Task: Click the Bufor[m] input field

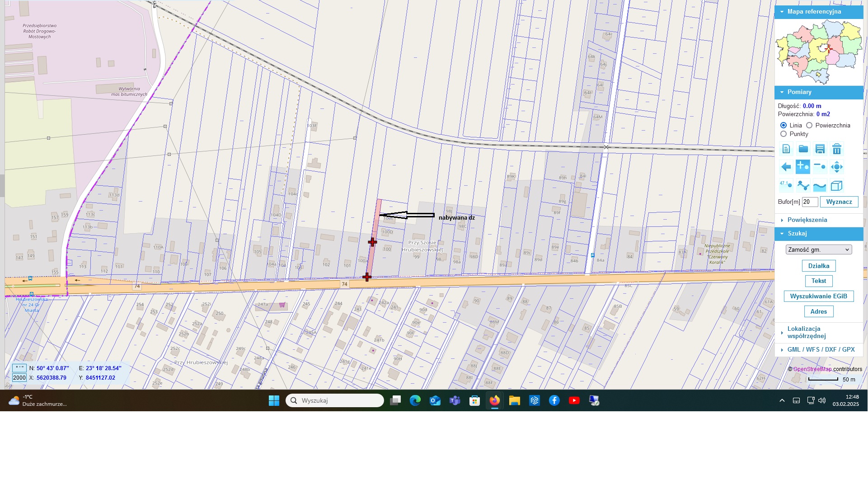Action: 809,202
